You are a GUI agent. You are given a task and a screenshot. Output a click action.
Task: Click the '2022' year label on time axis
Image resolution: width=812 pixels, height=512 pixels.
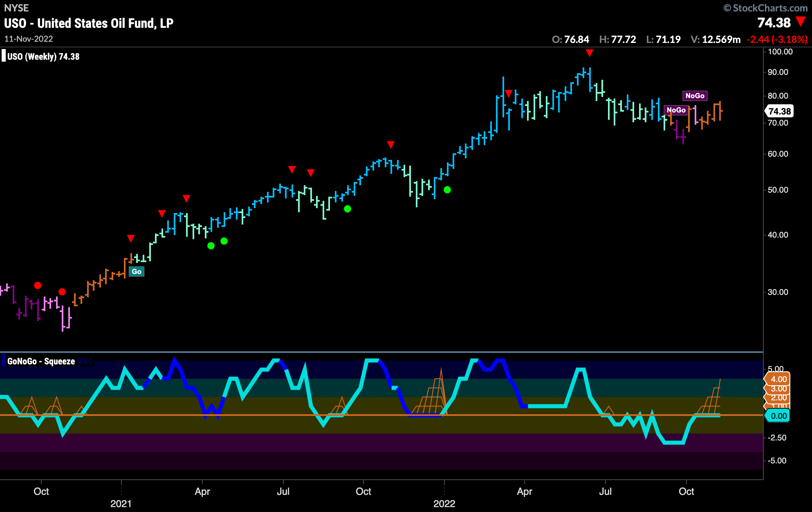(444, 504)
